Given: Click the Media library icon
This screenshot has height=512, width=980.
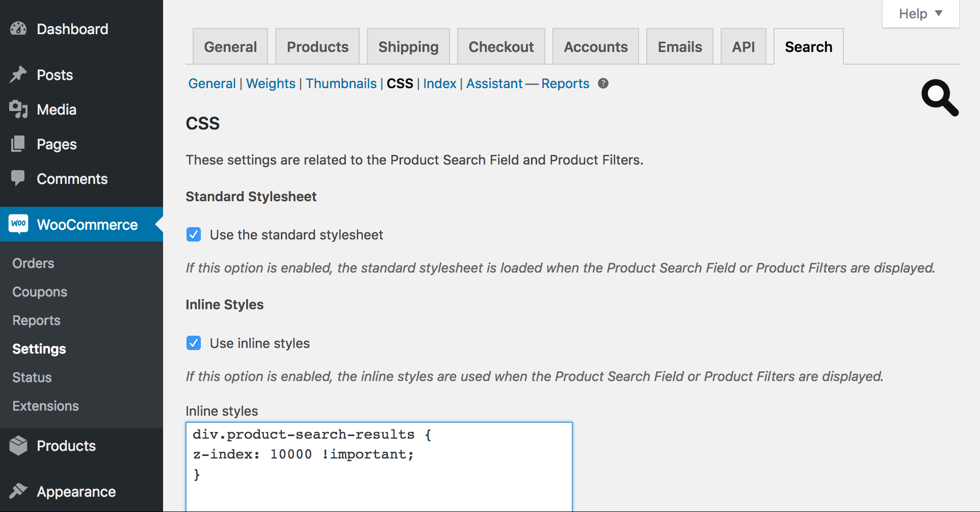Looking at the screenshot, I should pos(18,109).
